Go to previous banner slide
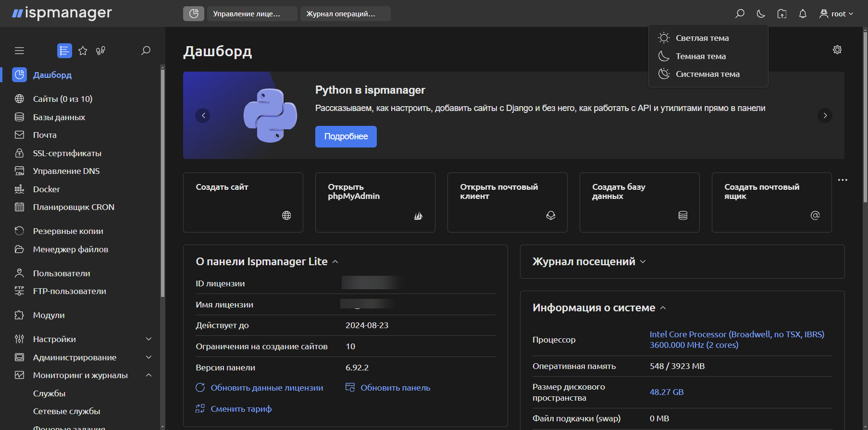868x430 pixels. 203,115
